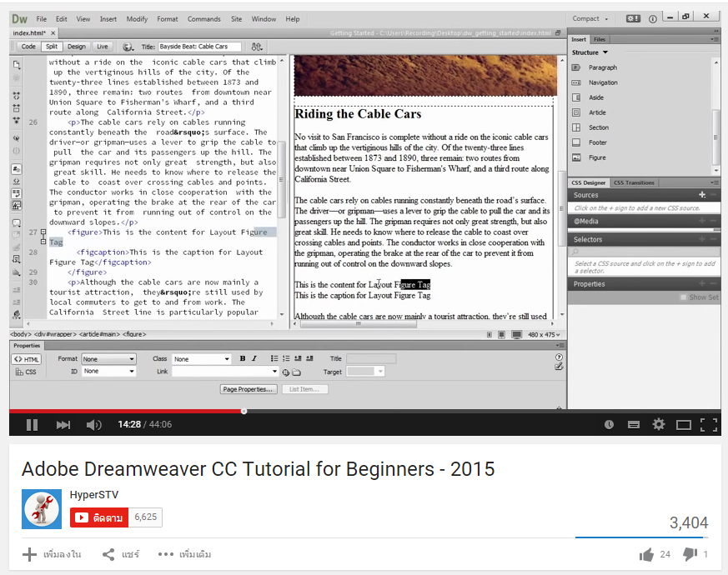Insert a Footer element
The width and height of the screenshot is (728, 575).
pos(598,142)
